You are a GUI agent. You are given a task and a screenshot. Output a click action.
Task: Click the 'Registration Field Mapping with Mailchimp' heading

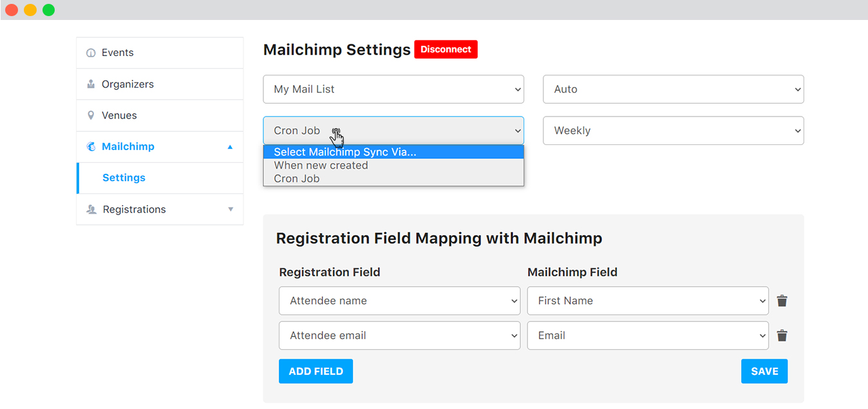[x=439, y=238]
